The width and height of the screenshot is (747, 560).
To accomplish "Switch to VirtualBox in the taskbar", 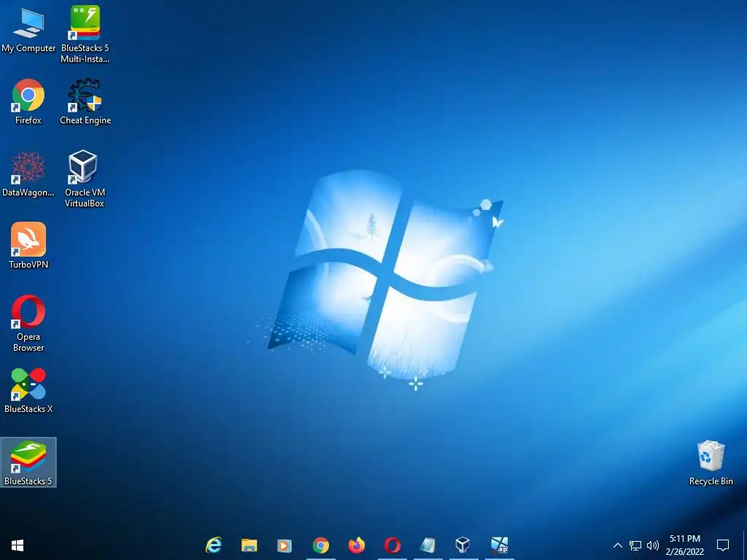I will click(463, 545).
